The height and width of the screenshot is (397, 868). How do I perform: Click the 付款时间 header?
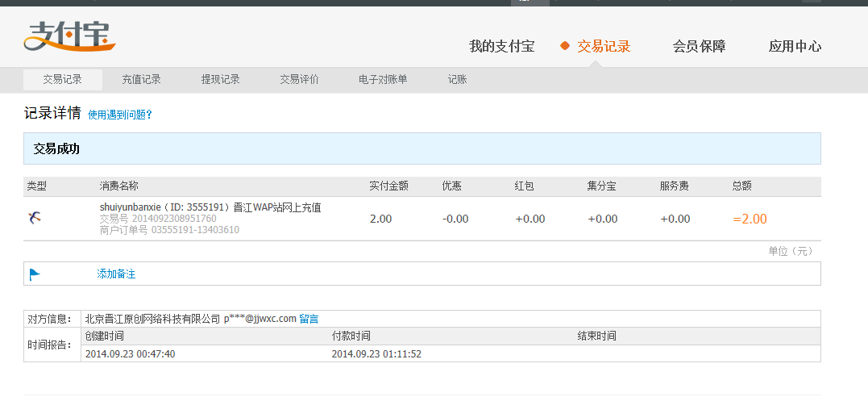[x=351, y=336]
